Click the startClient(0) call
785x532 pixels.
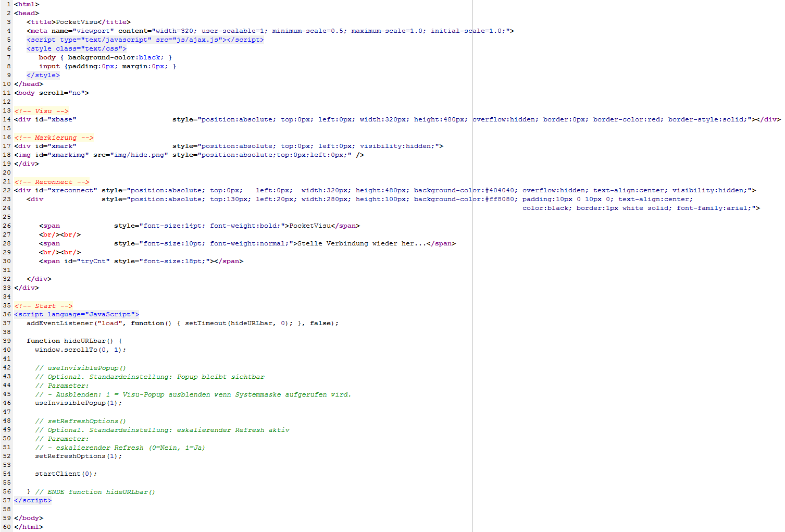point(63,473)
